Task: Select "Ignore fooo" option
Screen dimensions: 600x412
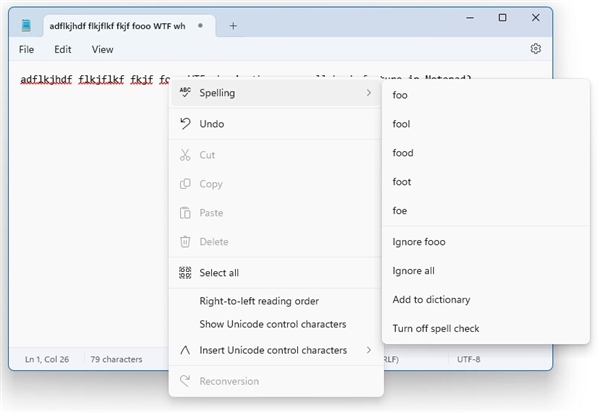Action: coord(419,242)
